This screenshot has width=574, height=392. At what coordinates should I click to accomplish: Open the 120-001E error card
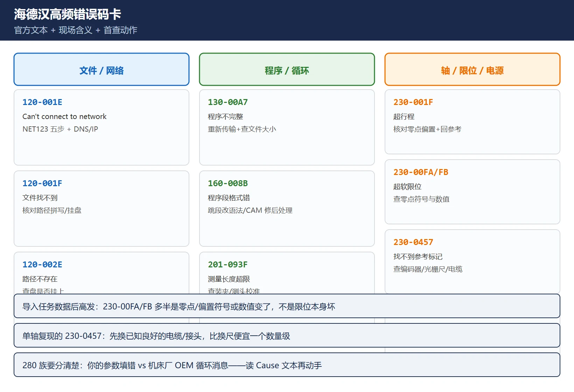click(x=101, y=127)
